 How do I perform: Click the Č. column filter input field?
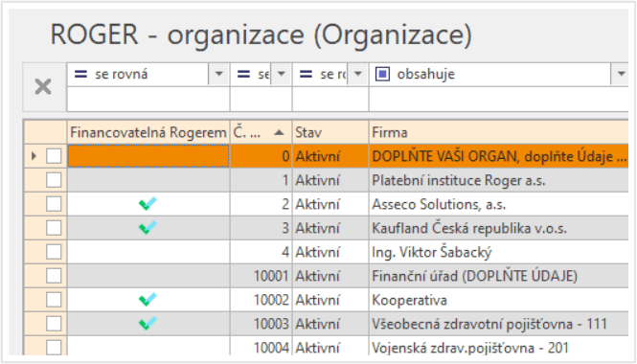pos(261,99)
